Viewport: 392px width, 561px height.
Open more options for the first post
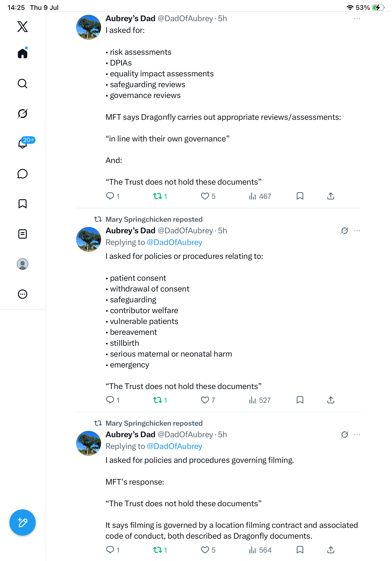click(357, 19)
